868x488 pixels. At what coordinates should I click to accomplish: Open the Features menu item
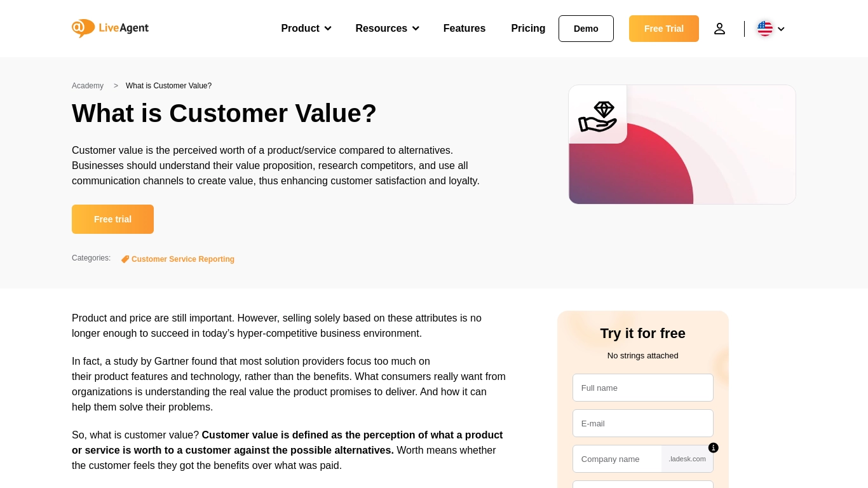click(465, 29)
